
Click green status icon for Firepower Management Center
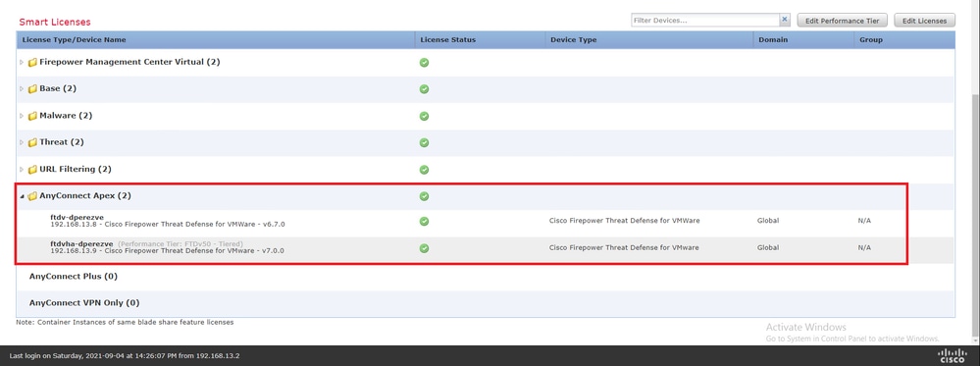424,63
